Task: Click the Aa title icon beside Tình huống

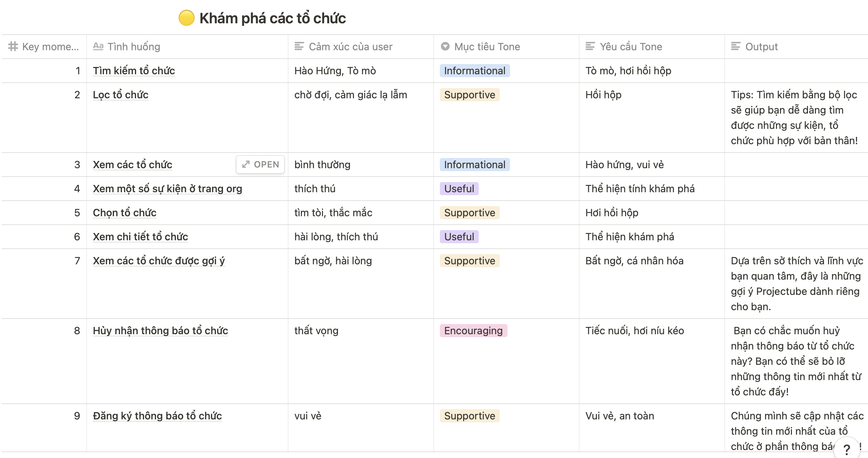Action: click(x=98, y=46)
